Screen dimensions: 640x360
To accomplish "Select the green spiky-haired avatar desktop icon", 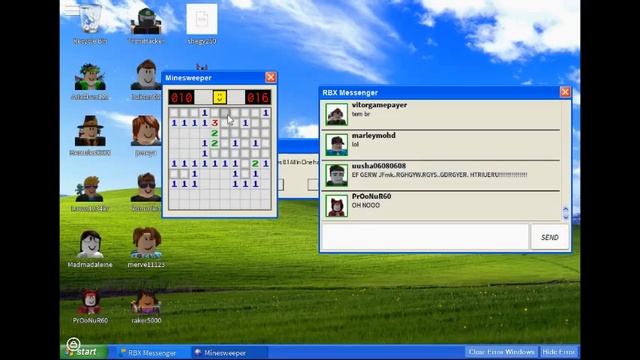I will tap(90, 80).
